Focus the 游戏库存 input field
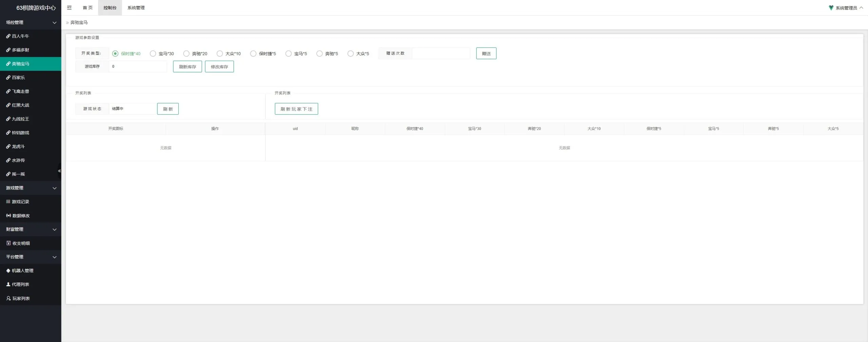 pos(138,66)
